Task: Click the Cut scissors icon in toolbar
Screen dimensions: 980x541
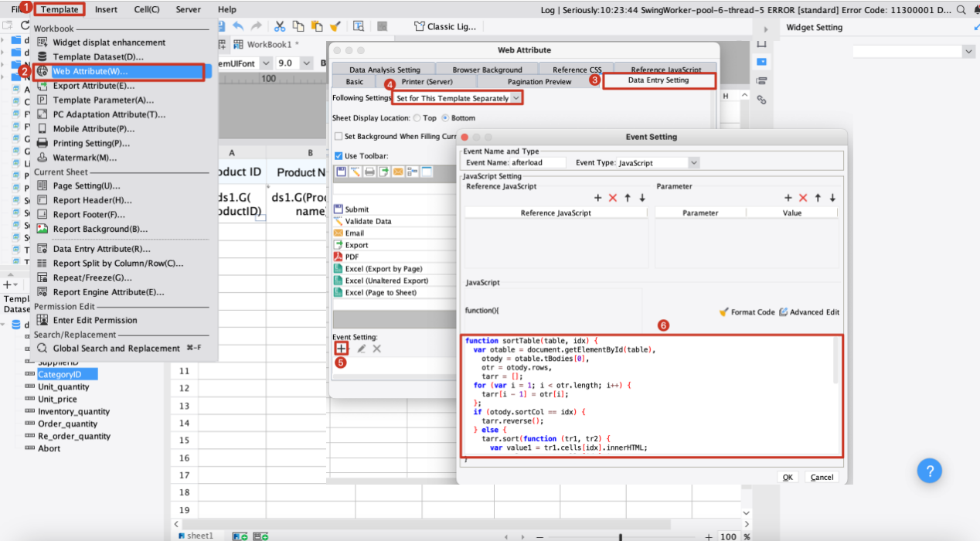Action: 279,26
